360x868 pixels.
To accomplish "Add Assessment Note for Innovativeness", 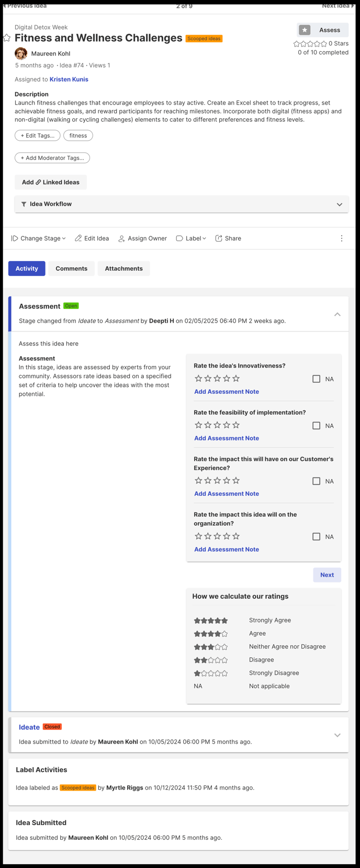I will [x=227, y=392].
